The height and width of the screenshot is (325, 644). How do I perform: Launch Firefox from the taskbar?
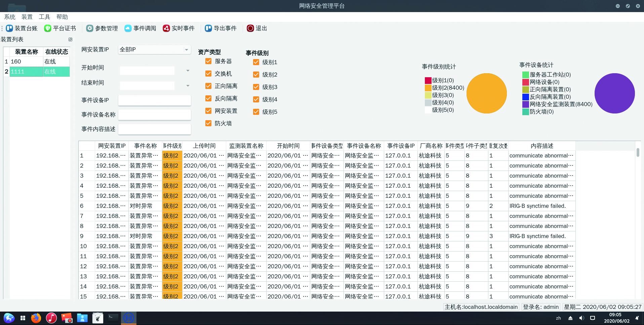coord(36,318)
